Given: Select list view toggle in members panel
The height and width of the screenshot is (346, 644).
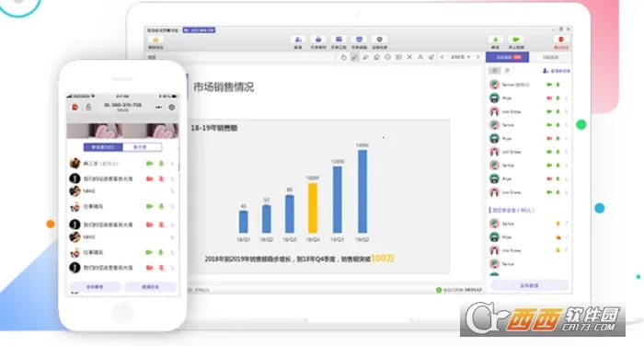Looking at the screenshot, I should click(x=495, y=71).
